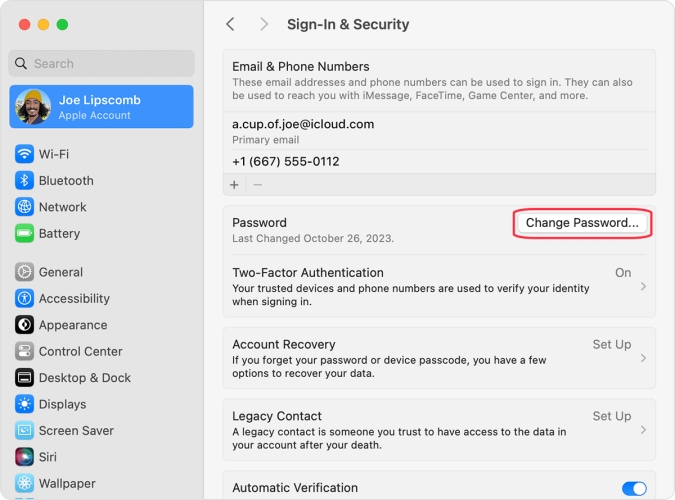Select the Appearance icon

click(x=24, y=325)
